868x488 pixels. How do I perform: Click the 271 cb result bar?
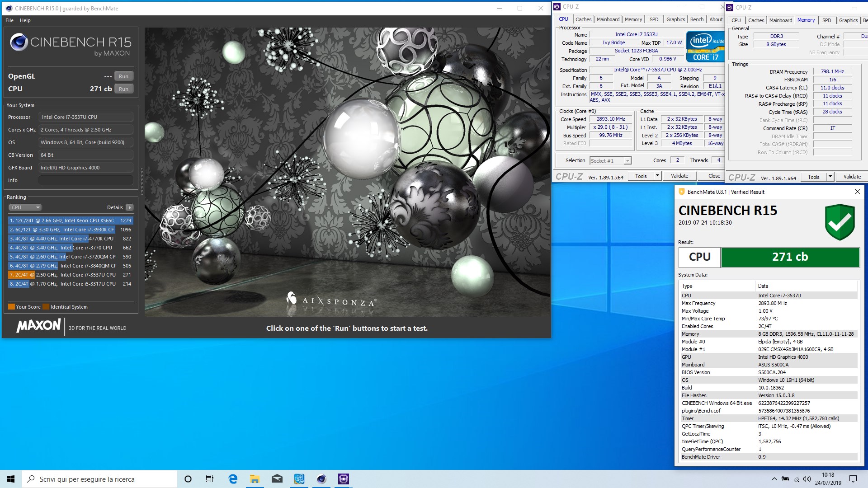click(x=790, y=257)
